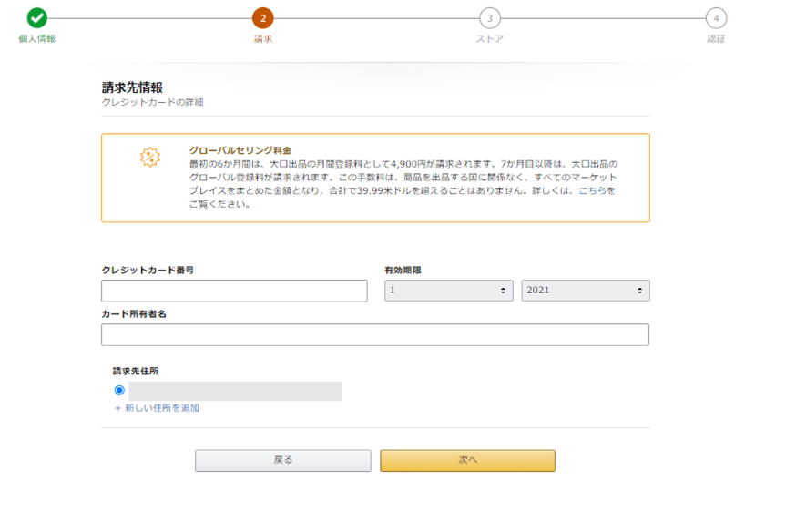Click the step 3 circle icon
Screen dimensions: 806x532
pos(489,17)
